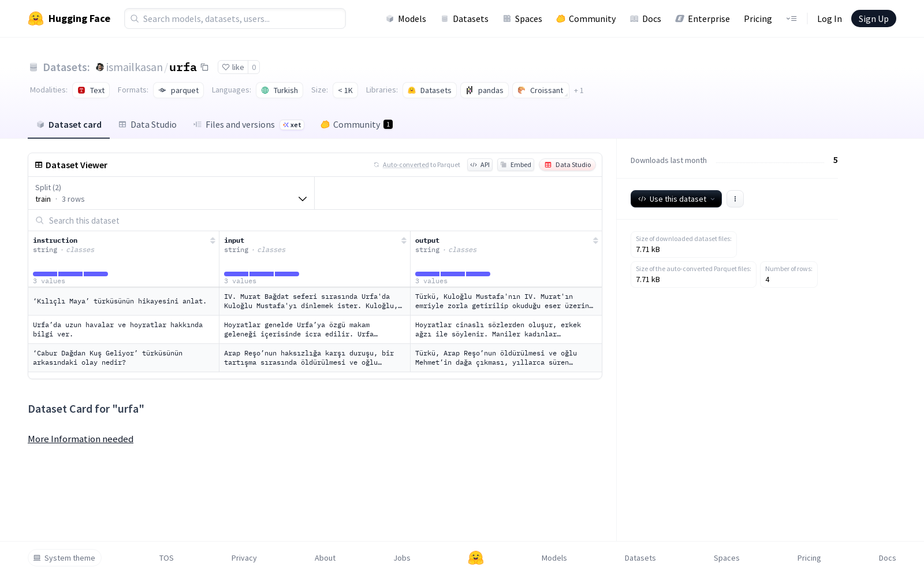Switch to the Data Studio tab
The image size is (924, 578).
coord(147,124)
